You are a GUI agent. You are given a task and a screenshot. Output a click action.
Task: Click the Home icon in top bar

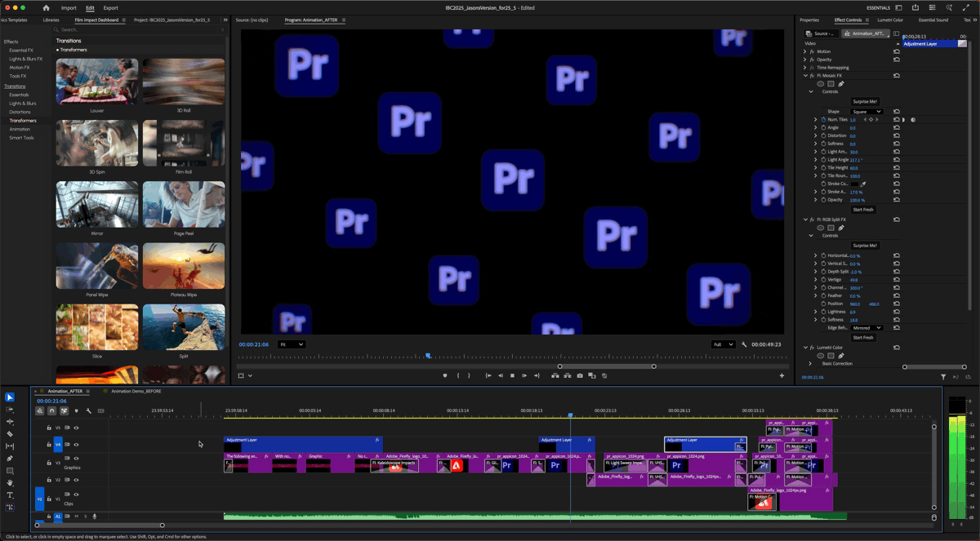pyautogui.click(x=46, y=8)
